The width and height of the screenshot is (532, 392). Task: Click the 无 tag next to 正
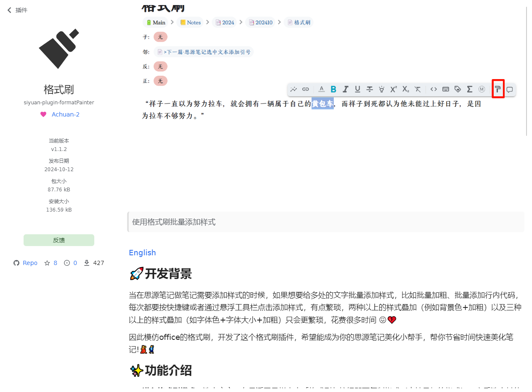tap(160, 81)
